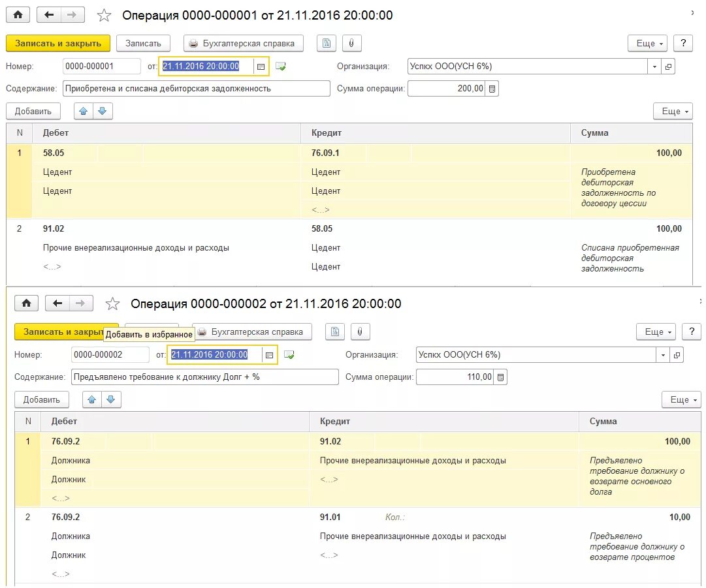This screenshot has height=588, width=706.
Task: Select debit account 91.02 in Operation 0000-000001 row 2
Action: (x=54, y=228)
